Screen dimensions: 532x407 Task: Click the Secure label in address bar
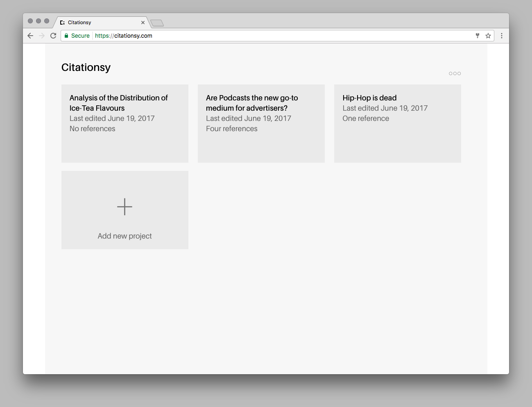point(80,36)
